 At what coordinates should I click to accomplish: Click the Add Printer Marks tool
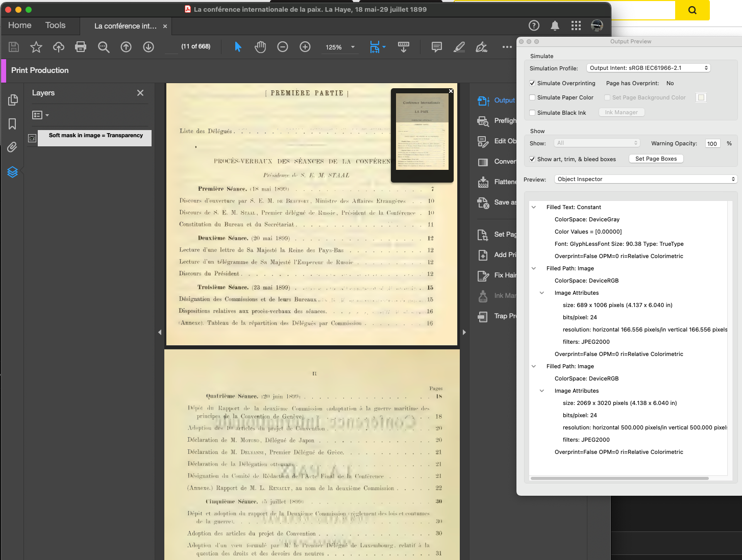tap(496, 255)
